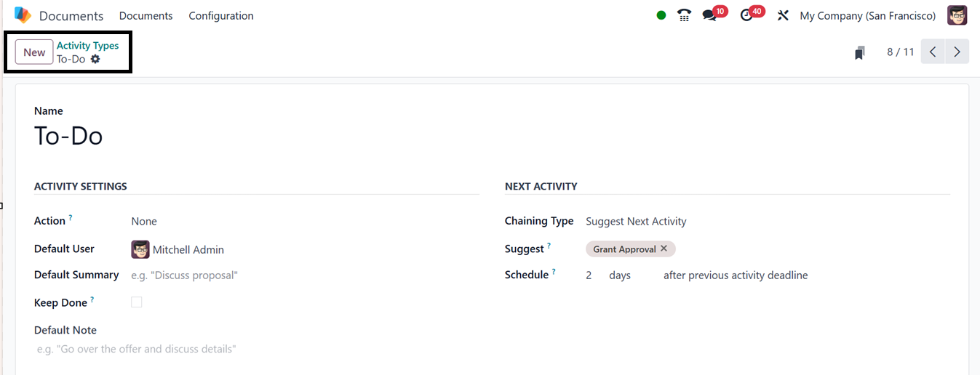Go to the previous record arrow
The height and width of the screenshot is (375, 980).
pyautogui.click(x=933, y=52)
